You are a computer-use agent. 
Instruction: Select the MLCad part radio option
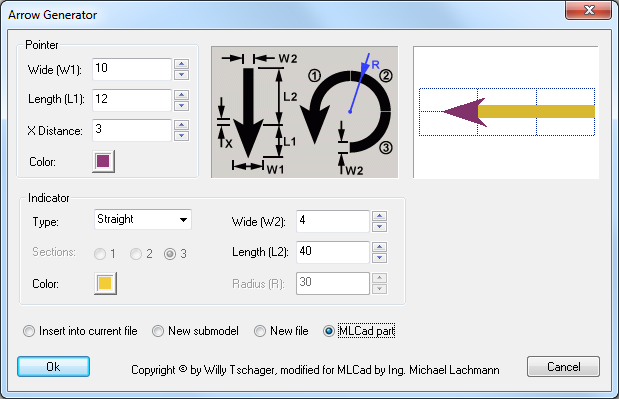(x=359, y=331)
